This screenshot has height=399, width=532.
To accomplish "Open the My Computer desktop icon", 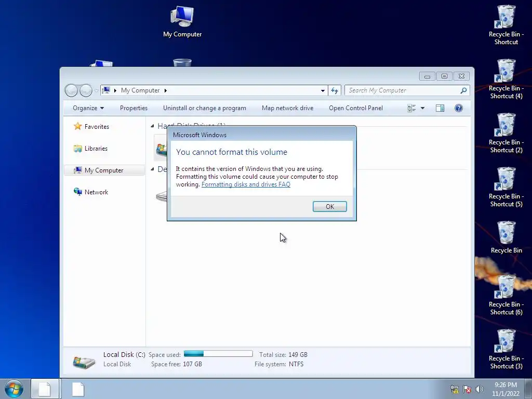I will point(182,22).
